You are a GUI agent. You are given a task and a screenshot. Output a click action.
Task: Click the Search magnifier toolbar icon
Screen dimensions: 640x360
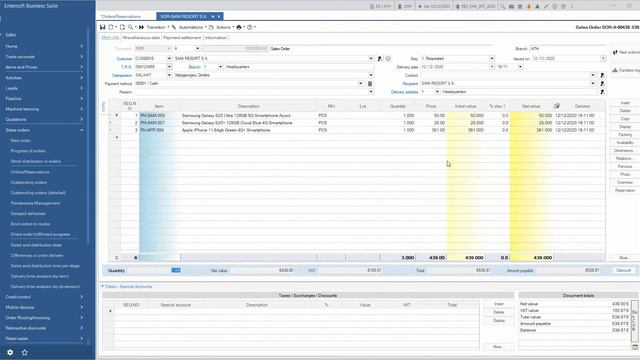pos(130,27)
